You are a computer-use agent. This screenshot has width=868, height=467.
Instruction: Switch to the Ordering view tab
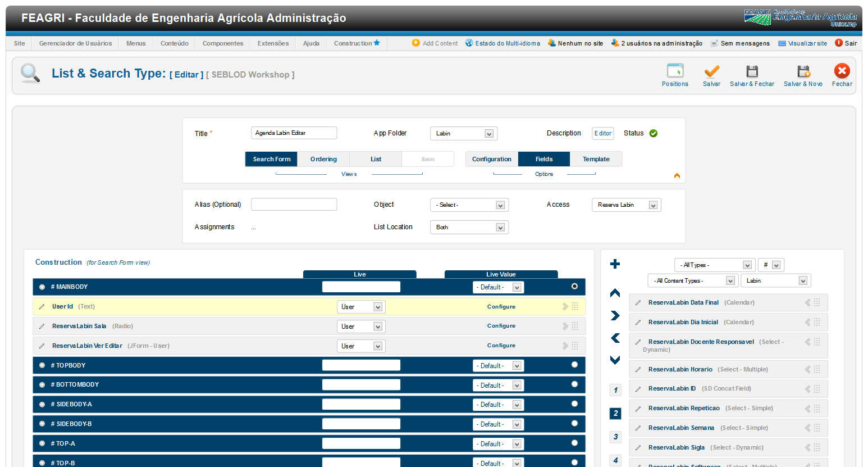click(323, 160)
